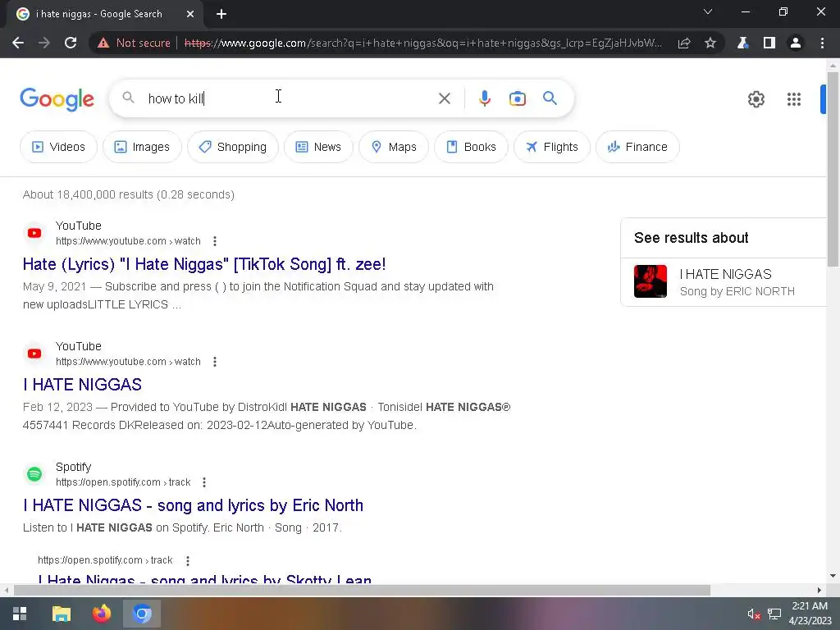840x630 pixels.
Task: Open the taskbar clock showing 2:21 AM
Action: (810, 614)
